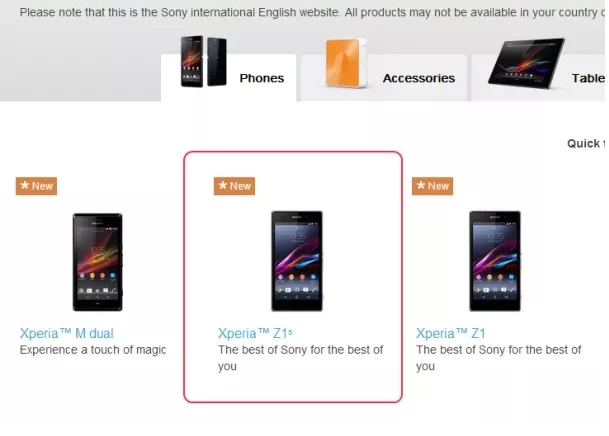Switch to the Accessories tab

(x=384, y=78)
